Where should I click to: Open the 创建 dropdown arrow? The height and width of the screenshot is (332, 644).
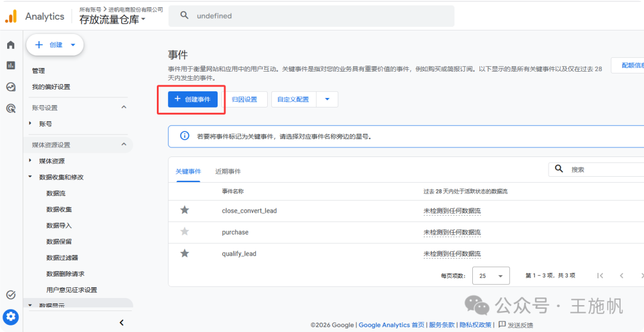click(x=73, y=45)
